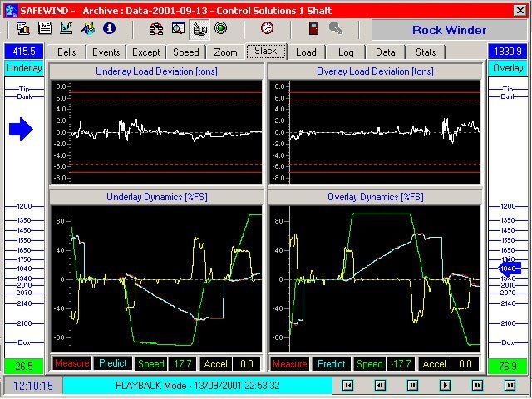Click the red clock toolbar icon
The height and width of the screenshot is (399, 532).
point(268,28)
